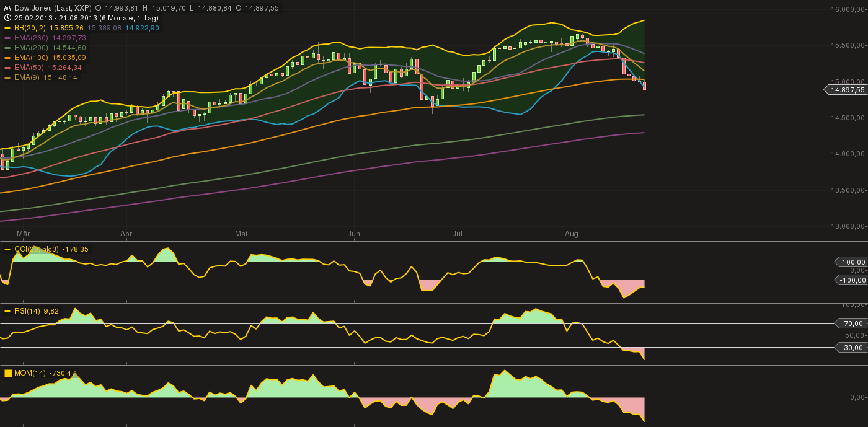This screenshot has height=427, width=868.
Task: Click the 15.500,00 price axis label
Action: pos(849,45)
